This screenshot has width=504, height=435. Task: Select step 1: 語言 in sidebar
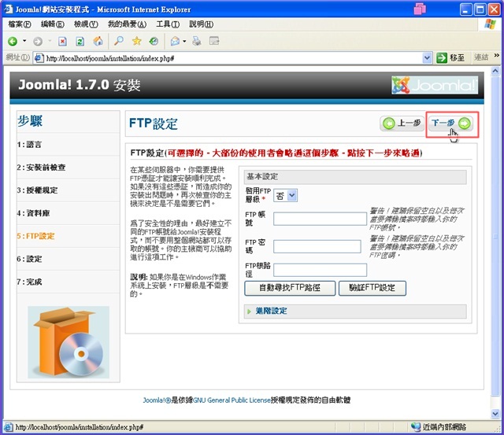pos(29,145)
